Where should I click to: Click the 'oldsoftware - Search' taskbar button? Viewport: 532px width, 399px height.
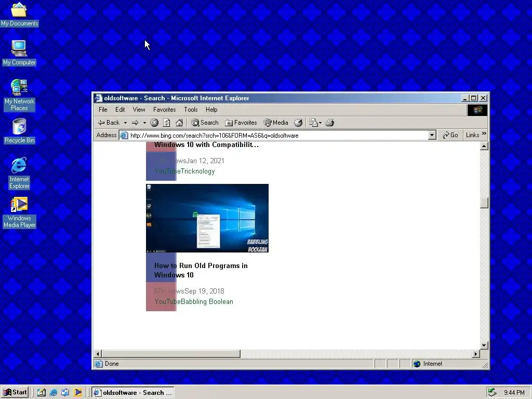pos(133,393)
